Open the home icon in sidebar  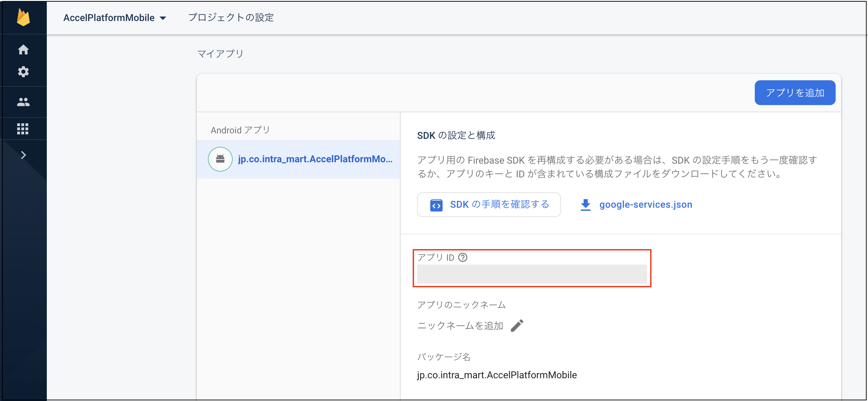pyautogui.click(x=23, y=50)
